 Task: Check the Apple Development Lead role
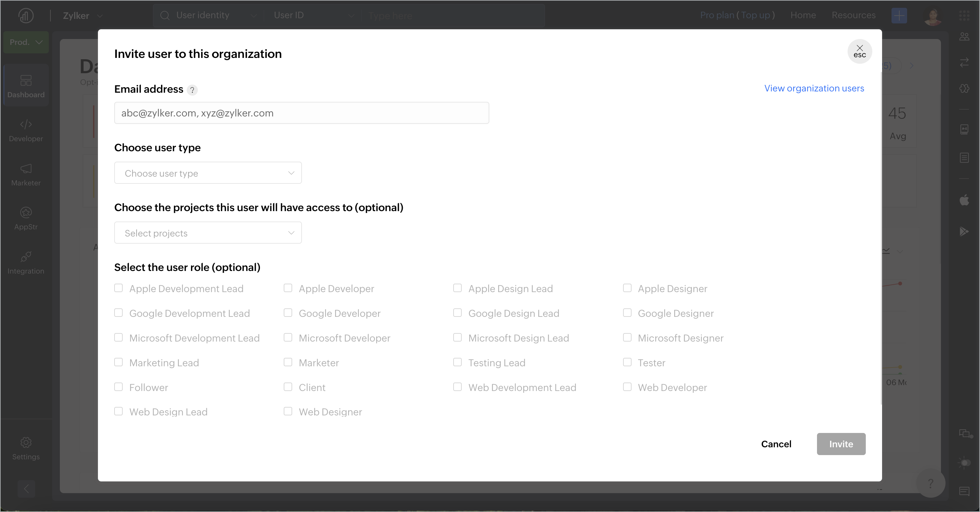pos(119,288)
